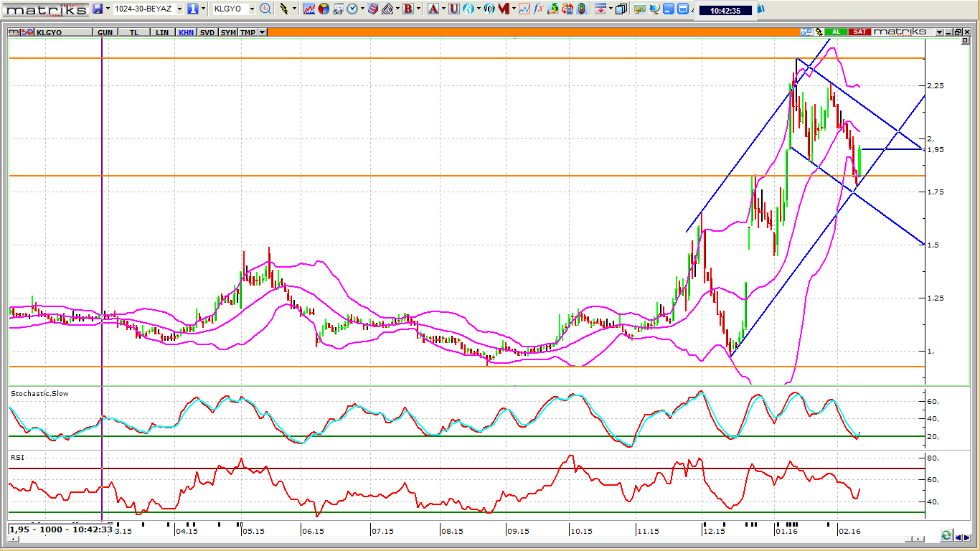Open the pie chart icon in toolbar

(x=324, y=9)
